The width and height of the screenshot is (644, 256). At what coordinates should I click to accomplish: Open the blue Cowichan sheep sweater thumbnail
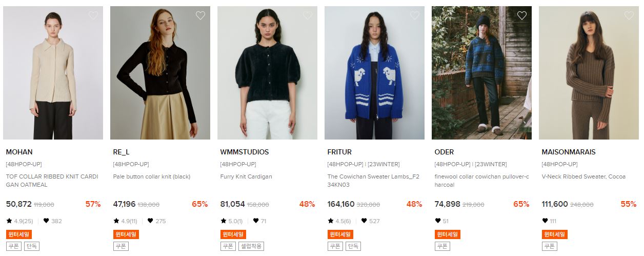tap(374, 73)
